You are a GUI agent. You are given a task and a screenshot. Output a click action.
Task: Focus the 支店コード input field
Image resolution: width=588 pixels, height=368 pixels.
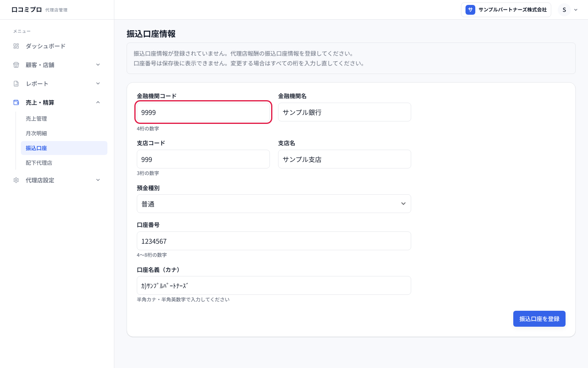pyautogui.click(x=203, y=159)
